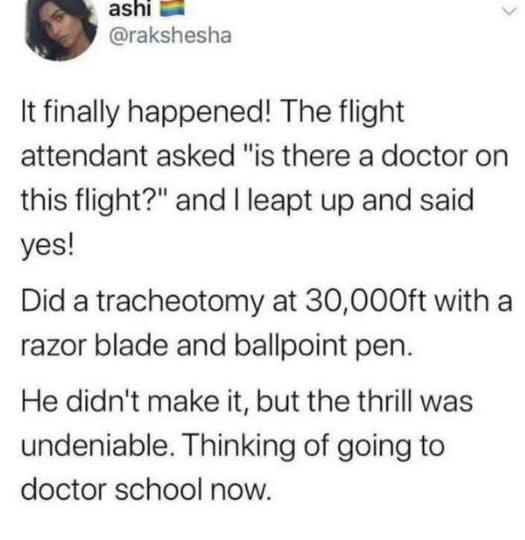Click the line starting 'undeniable. Thinking of going'
This screenshot has height=540, width=525.
pyautogui.click(x=233, y=446)
